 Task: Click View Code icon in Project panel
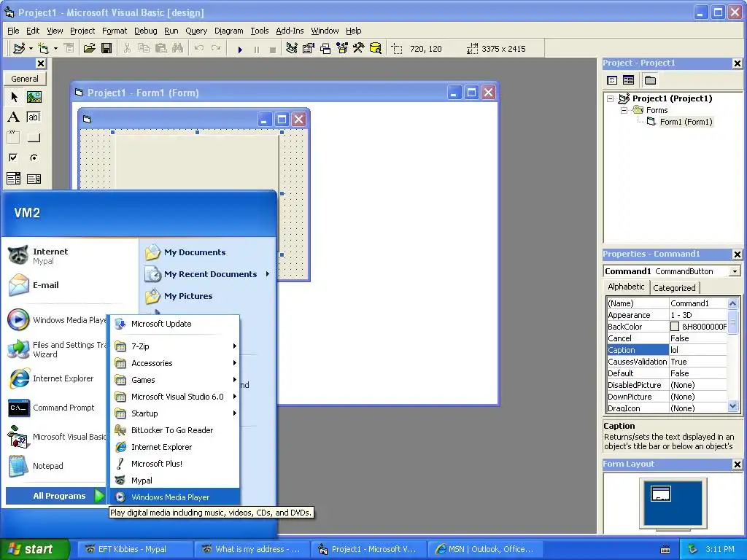pyautogui.click(x=612, y=80)
